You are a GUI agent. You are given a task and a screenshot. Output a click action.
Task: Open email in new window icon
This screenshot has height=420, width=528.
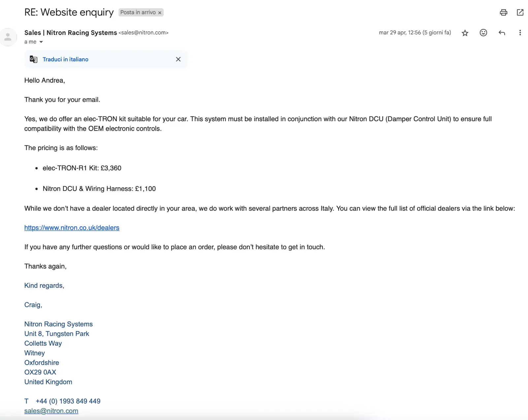coord(520,13)
